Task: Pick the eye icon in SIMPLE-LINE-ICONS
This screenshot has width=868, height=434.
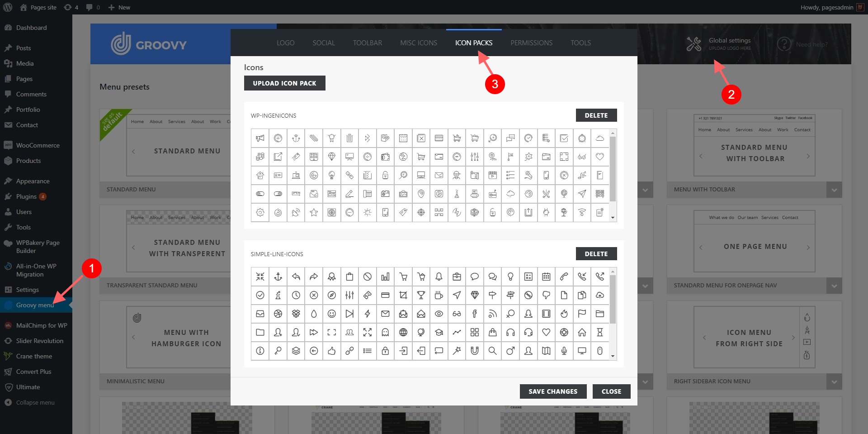Action: click(439, 314)
